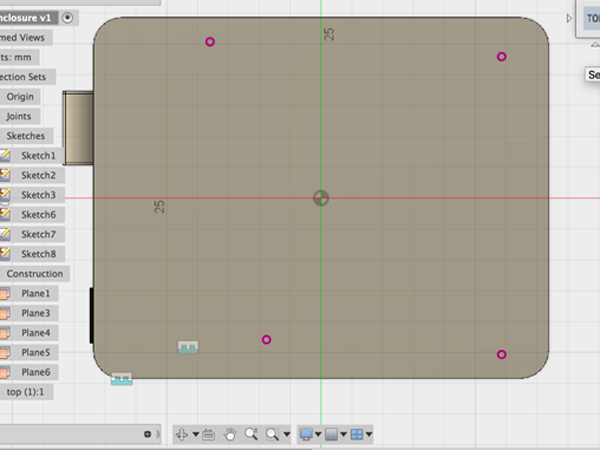Open the Named Views folder

tap(23, 38)
